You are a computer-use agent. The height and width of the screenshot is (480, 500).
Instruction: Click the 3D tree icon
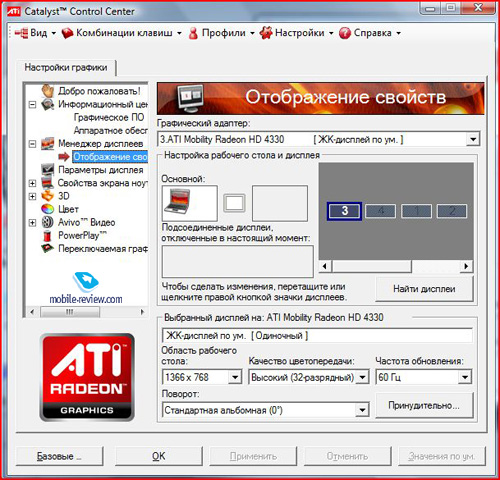tap(48, 196)
